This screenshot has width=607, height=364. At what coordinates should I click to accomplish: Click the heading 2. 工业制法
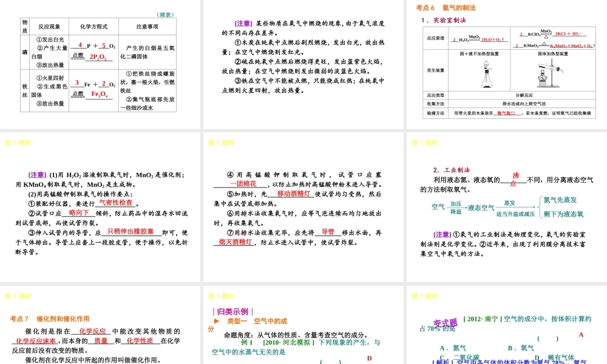452,170
